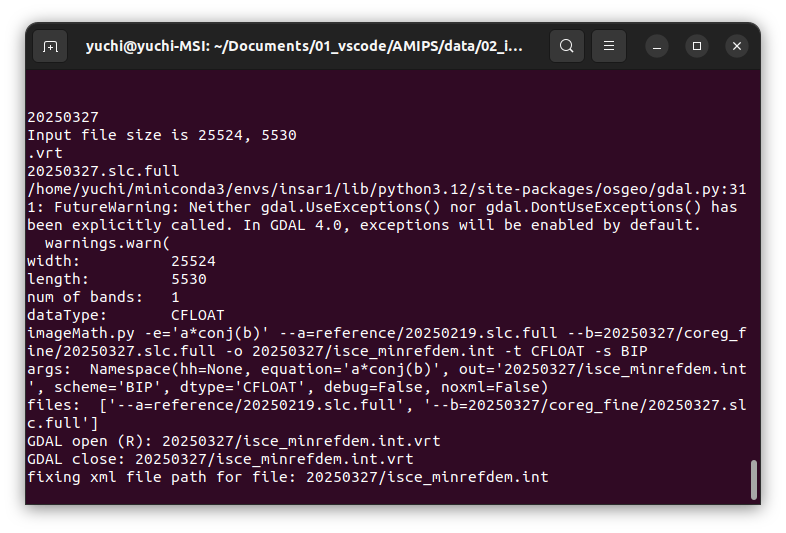Close the terminal window
Image resolution: width=786 pixels, height=533 pixels.
point(737,46)
